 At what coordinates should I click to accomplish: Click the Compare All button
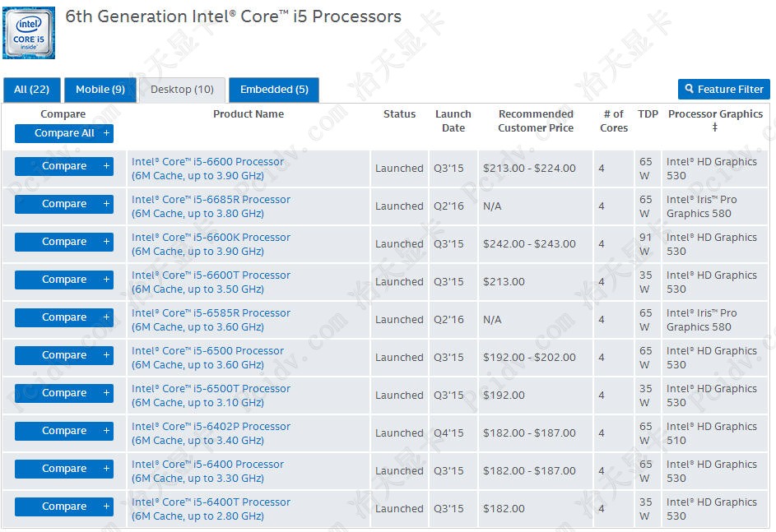point(64,133)
